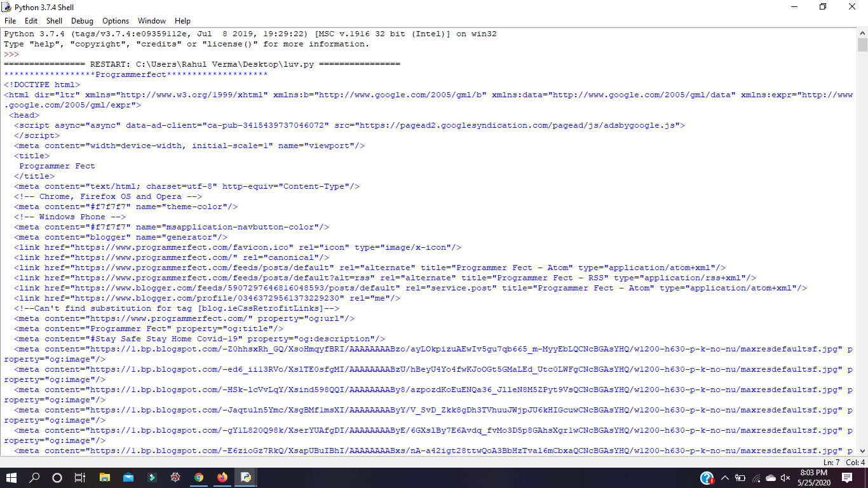868x488 pixels.
Task: Check the battery status tray icon
Action: (x=740, y=478)
